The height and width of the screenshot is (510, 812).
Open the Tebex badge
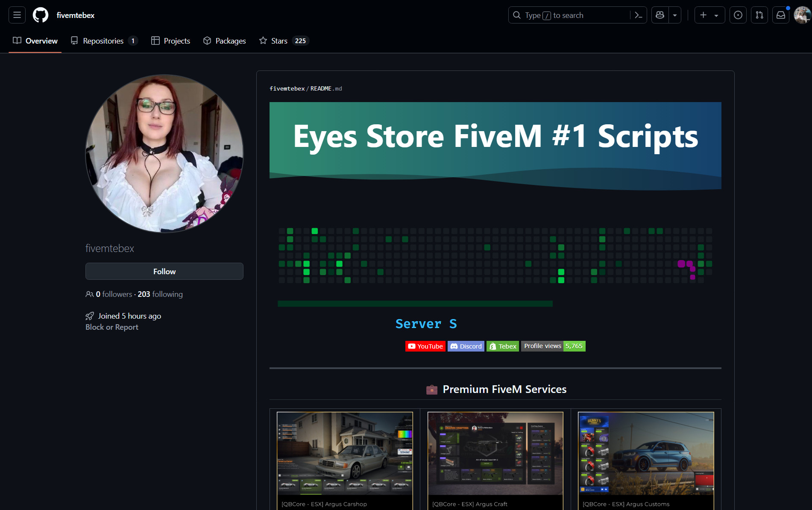tap(503, 346)
